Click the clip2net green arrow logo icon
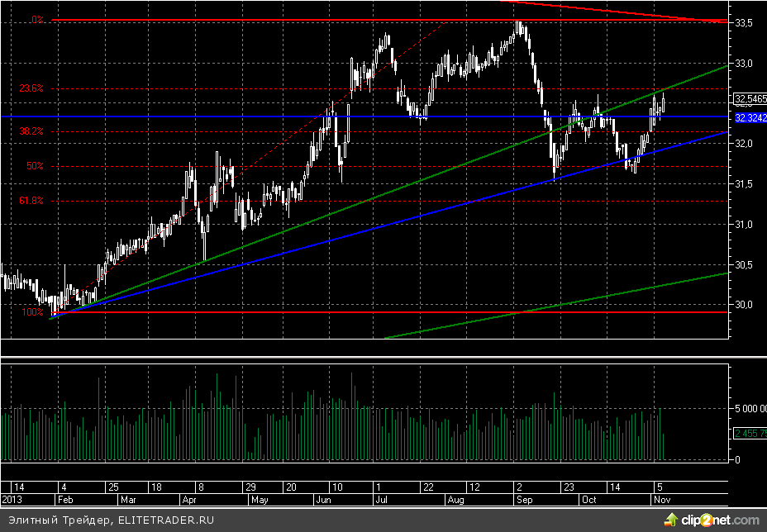Screen dimensions: 767x532 672,520
